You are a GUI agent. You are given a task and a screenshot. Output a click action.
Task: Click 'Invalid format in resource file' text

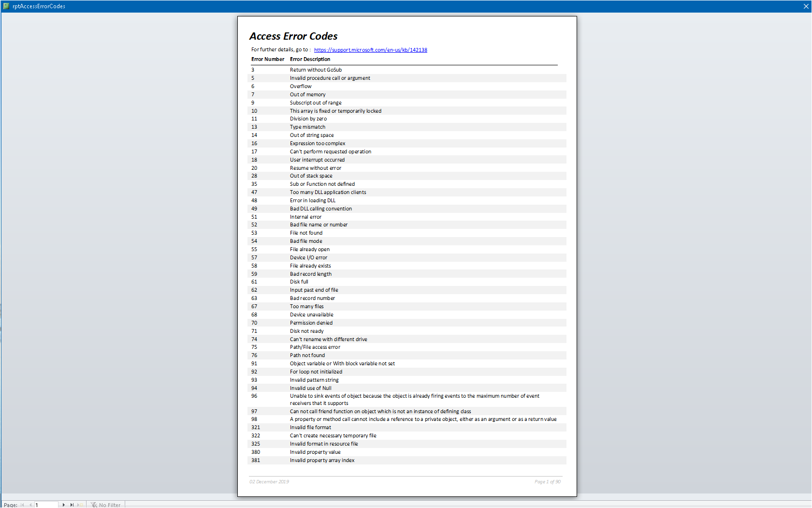[324, 444]
